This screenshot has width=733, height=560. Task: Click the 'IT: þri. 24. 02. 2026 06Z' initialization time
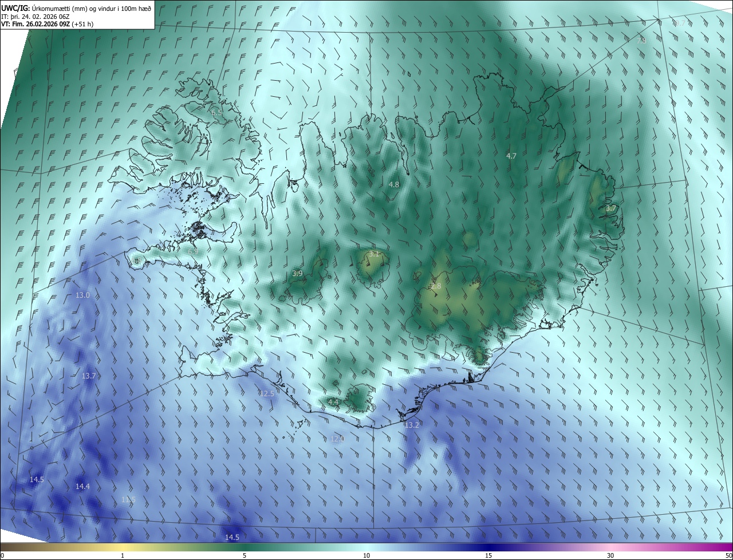pos(36,16)
